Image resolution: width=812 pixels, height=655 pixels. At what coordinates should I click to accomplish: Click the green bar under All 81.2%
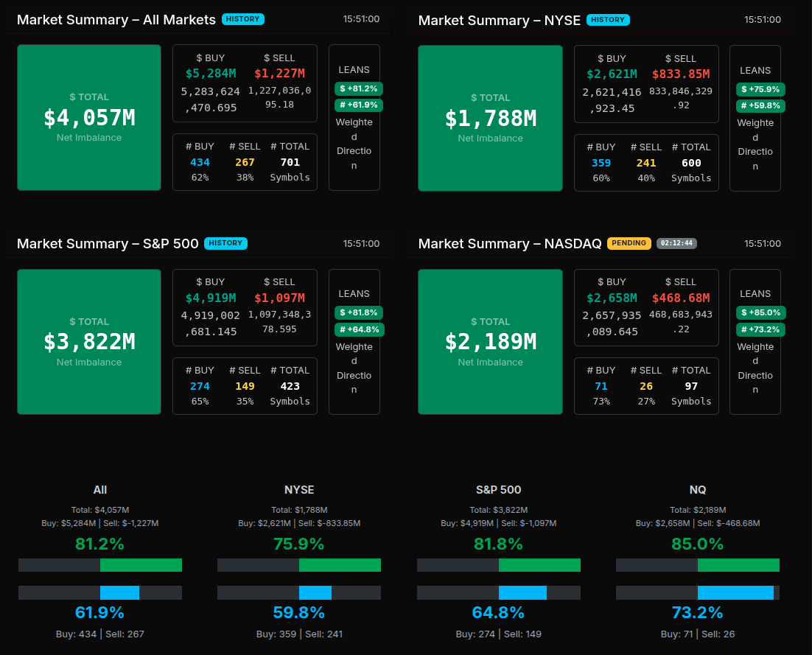click(x=141, y=565)
